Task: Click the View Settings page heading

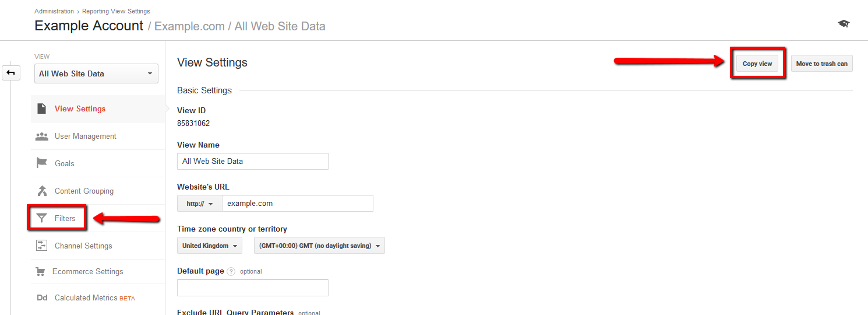Action: (x=212, y=62)
